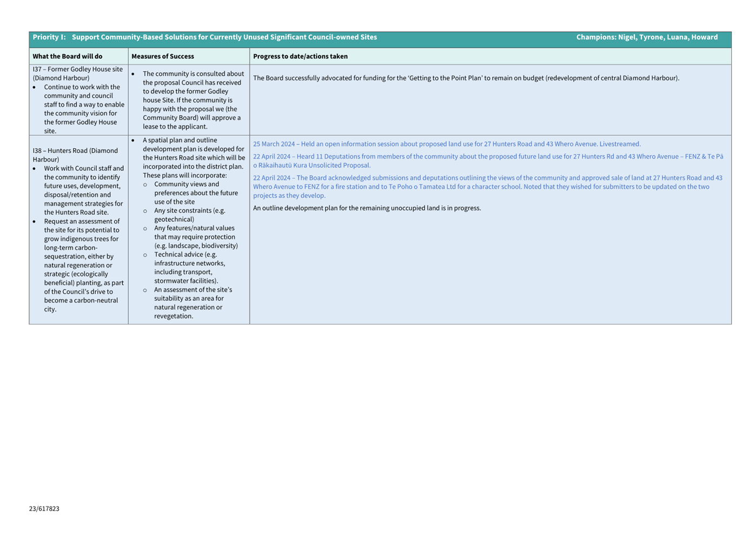The height and width of the screenshot is (535, 756).
Task: Open the 25 March 2024 information session entry
Action: tap(446, 144)
